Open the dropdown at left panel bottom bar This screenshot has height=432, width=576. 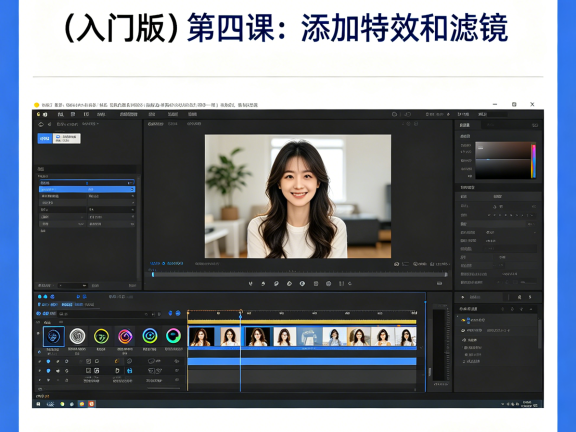coord(72,285)
